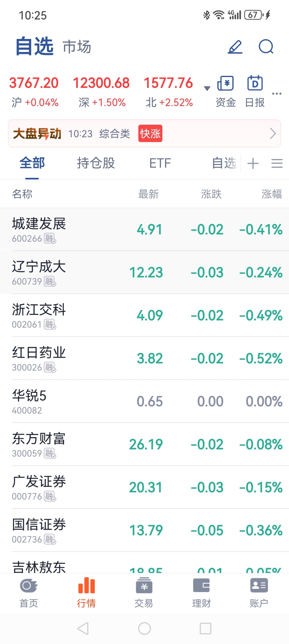Tap the plus icon to add group

point(253,163)
